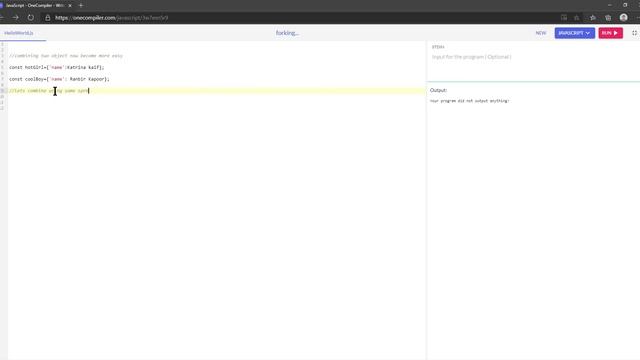This screenshot has width=640, height=360.
Task: Click the highlighted lets combine comment line
Action: click(217, 91)
